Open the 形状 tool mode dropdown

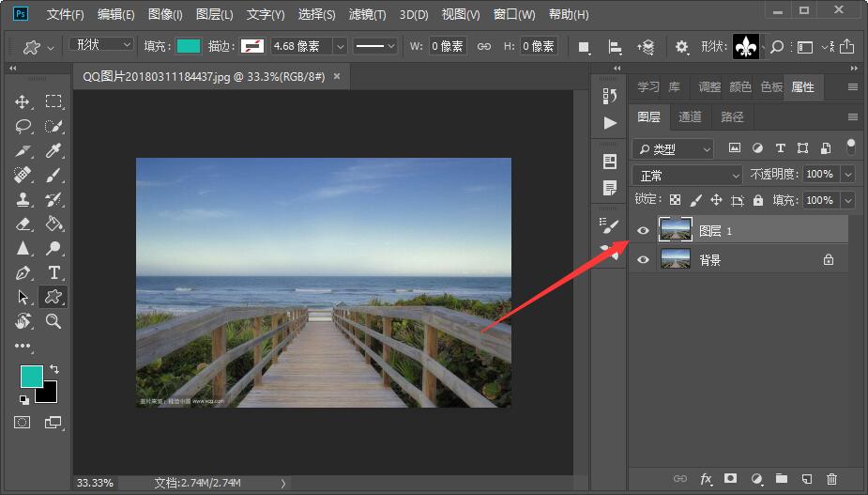click(x=101, y=44)
